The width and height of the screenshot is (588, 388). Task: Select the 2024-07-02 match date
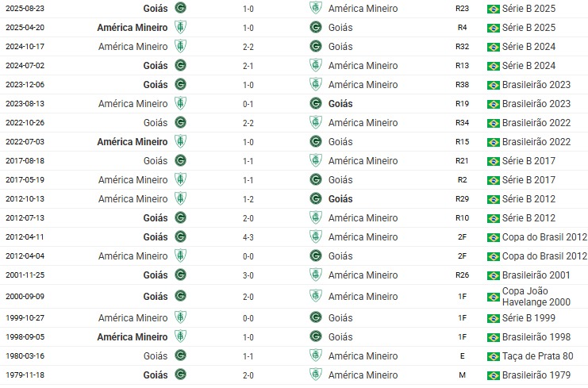click(25, 66)
